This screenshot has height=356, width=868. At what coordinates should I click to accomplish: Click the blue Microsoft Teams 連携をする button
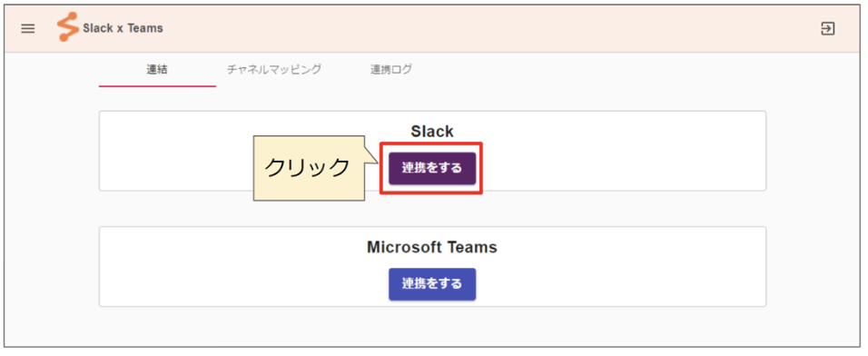(x=432, y=284)
